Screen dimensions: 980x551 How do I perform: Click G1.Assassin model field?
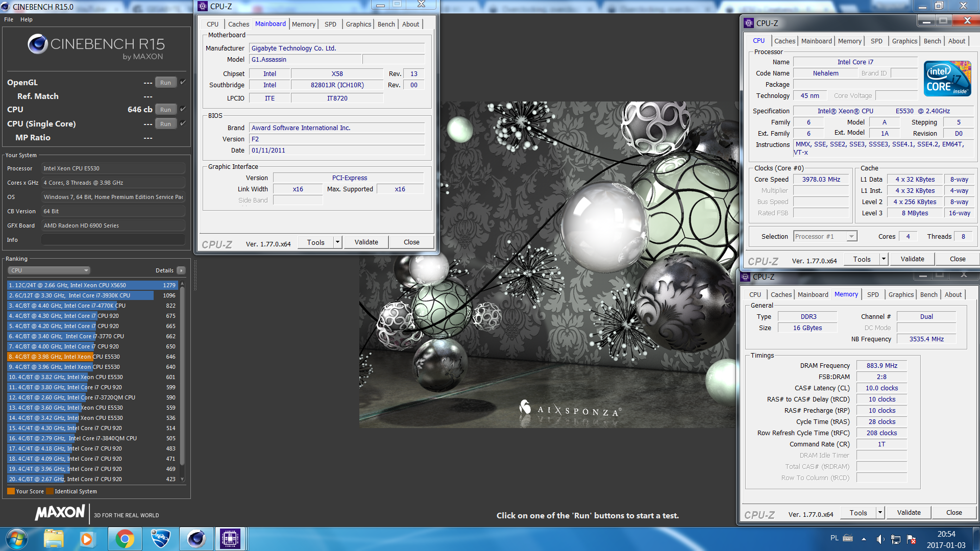coord(305,60)
